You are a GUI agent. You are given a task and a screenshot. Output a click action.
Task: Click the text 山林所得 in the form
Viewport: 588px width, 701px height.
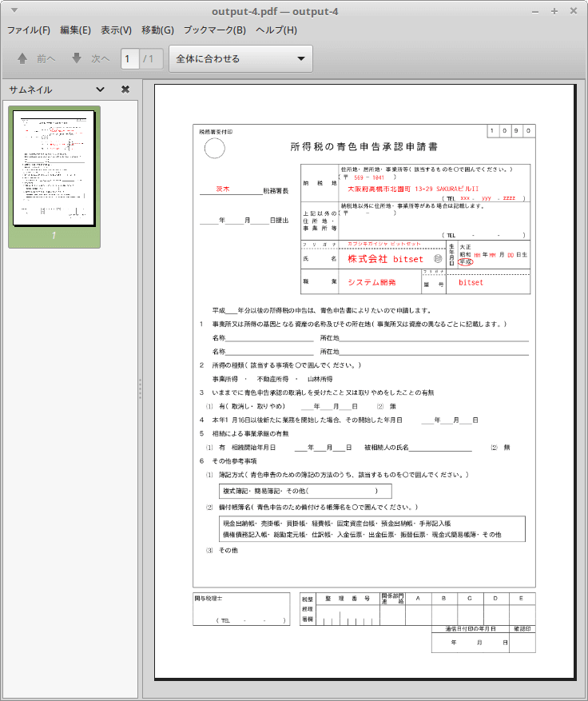tap(320, 379)
